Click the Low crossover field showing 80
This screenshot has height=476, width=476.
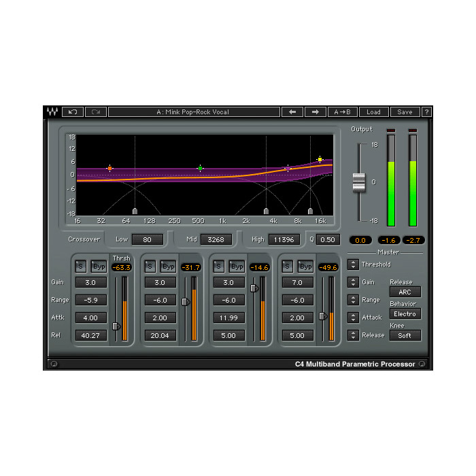148,239
